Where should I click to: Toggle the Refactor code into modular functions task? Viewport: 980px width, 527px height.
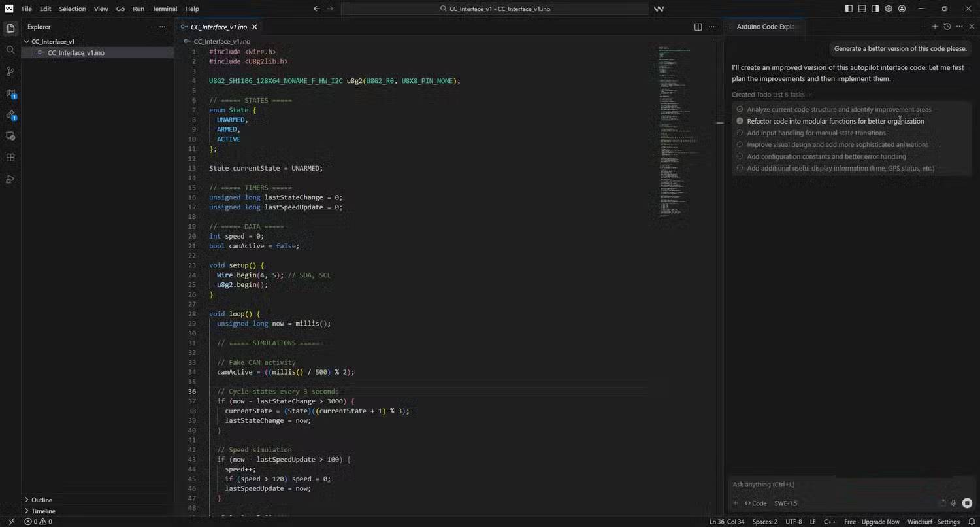[x=740, y=121]
